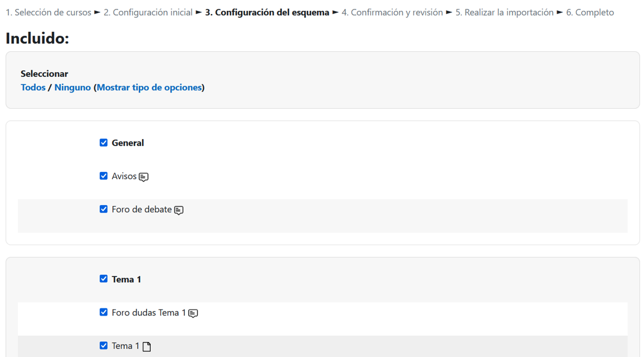Image resolution: width=644 pixels, height=357 pixels.
Task: Uncheck the Foro de debate checkbox
Action: click(x=104, y=209)
